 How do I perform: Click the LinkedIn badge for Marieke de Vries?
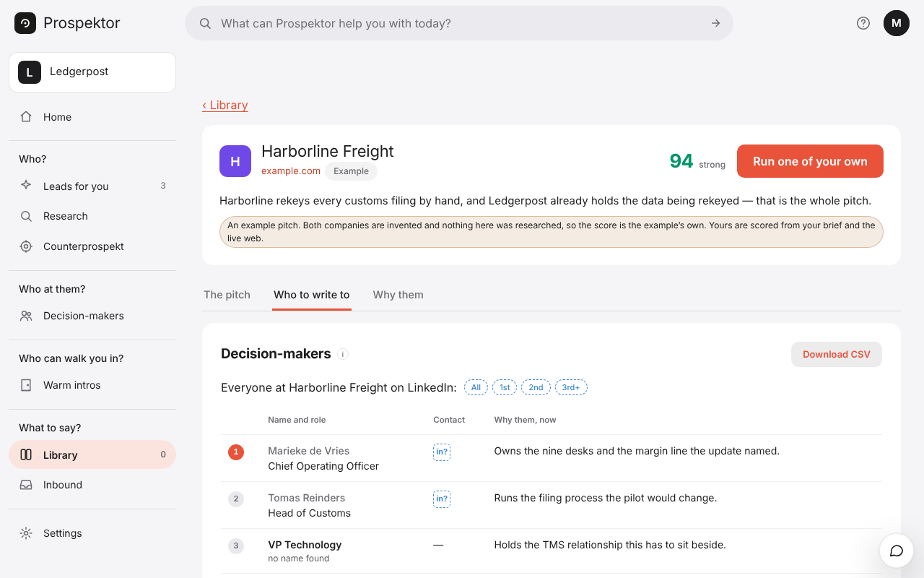(442, 452)
